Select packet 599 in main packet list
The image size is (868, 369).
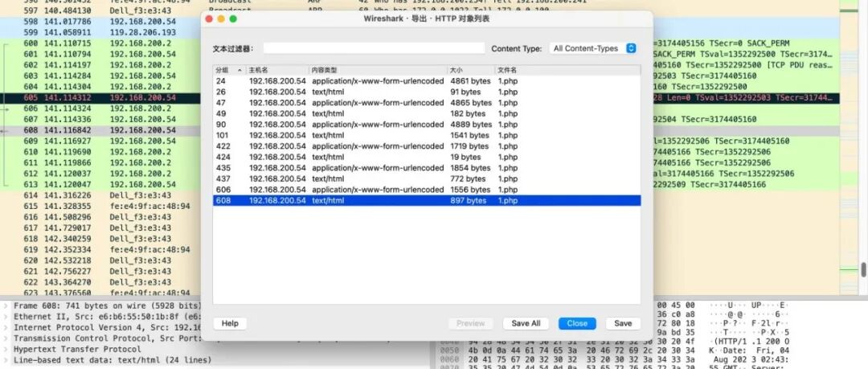tap(100, 33)
